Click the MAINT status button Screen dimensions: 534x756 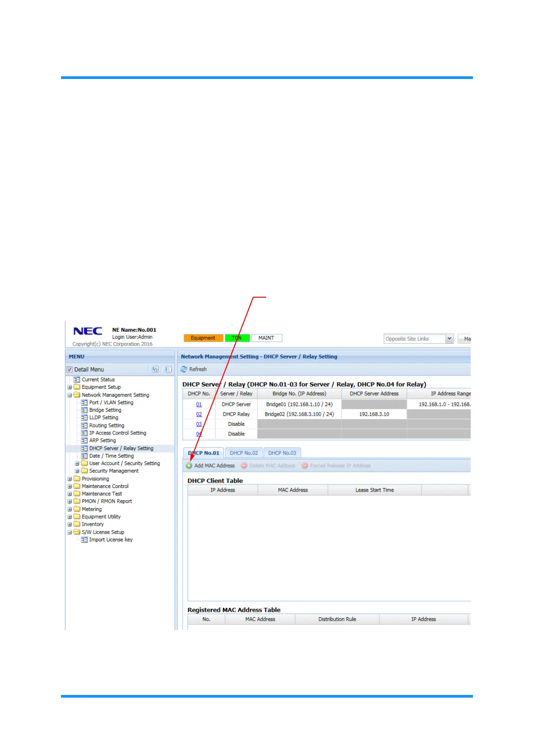267,338
